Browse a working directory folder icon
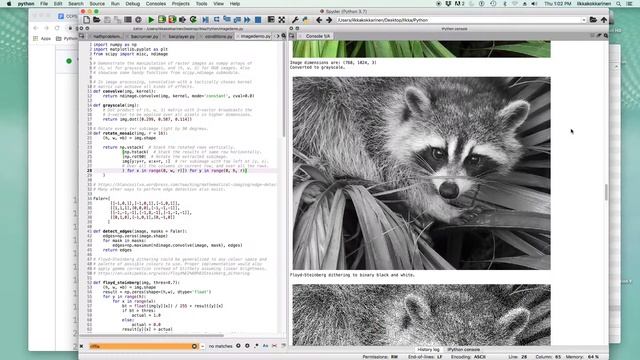640x360 pixels. (x=593, y=20)
